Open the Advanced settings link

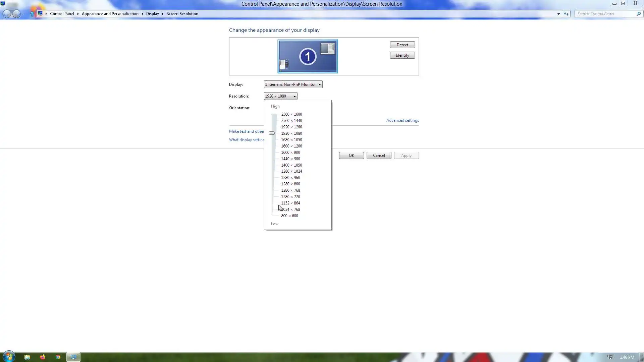[402, 120]
